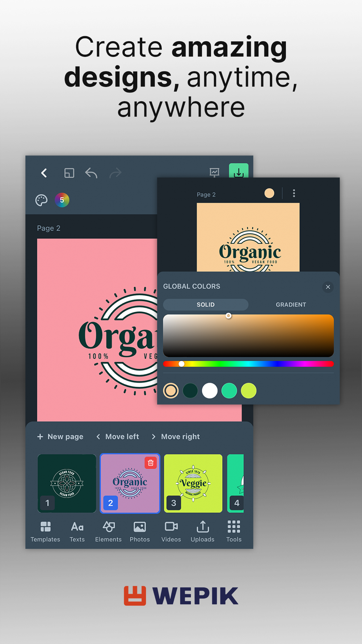Open the three-dot menu beside Page 2
The width and height of the screenshot is (362, 644).
coord(294,193)
